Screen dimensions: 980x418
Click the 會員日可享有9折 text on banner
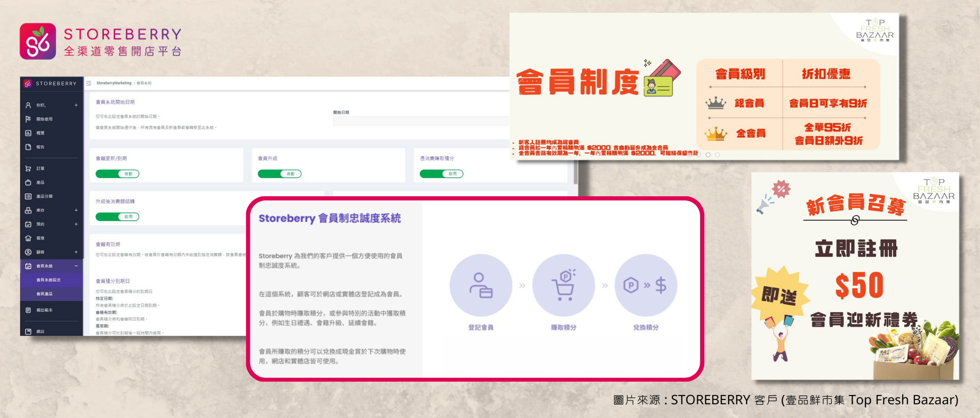pyautogui.click(x=828, y=103)
